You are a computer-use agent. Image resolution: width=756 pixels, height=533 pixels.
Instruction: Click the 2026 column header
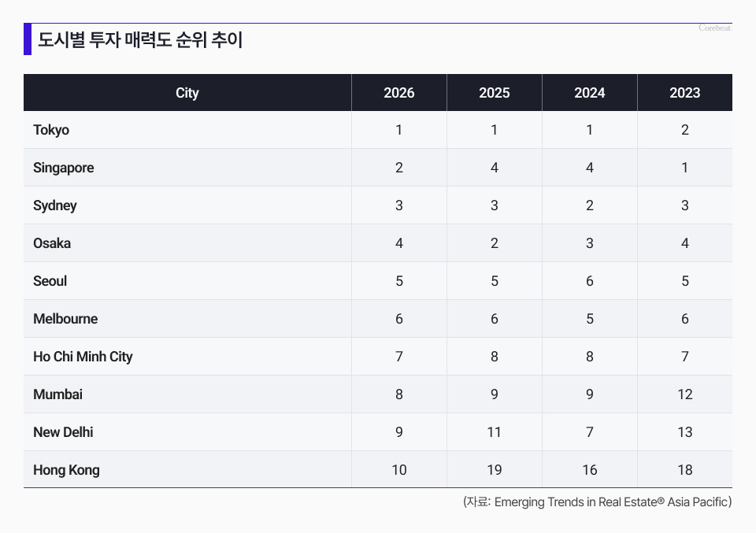[398, 93]
